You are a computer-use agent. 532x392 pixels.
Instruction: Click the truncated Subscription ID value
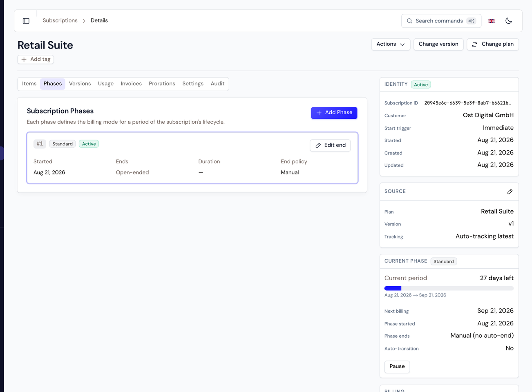[468, 103]
